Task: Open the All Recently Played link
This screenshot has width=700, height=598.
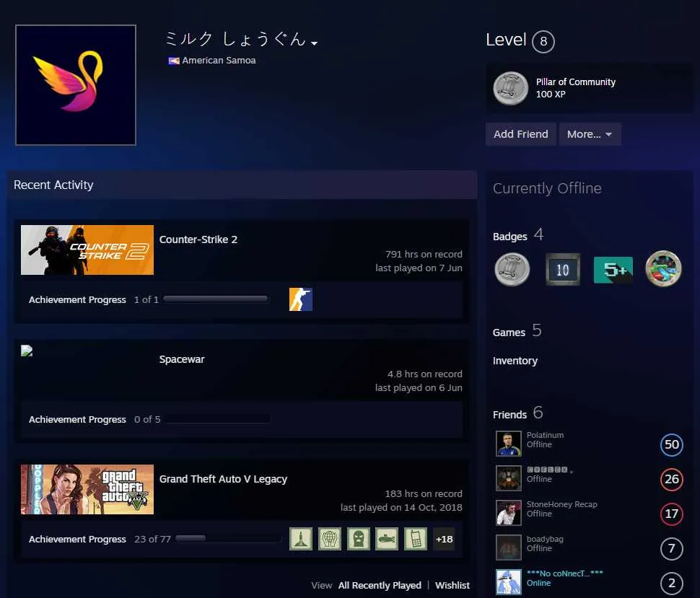Action: click(380, 585)
